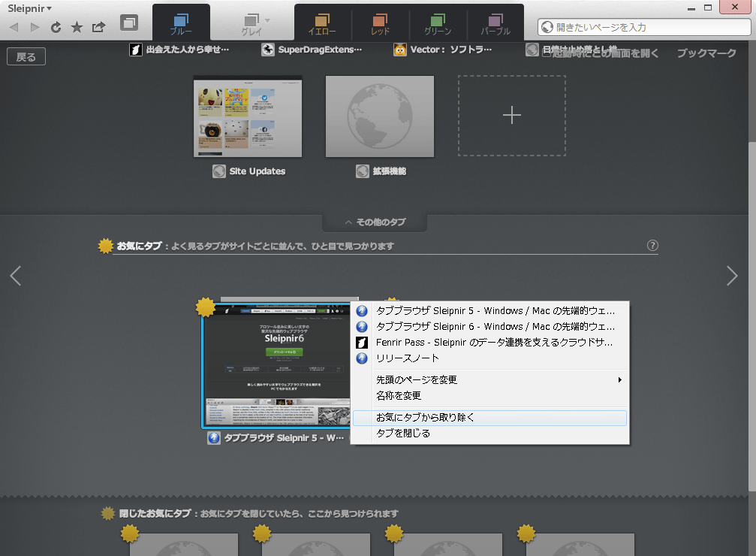Choose 名称を変更 from the context menu
Viewport: 756px width, 556px height.
489,396
